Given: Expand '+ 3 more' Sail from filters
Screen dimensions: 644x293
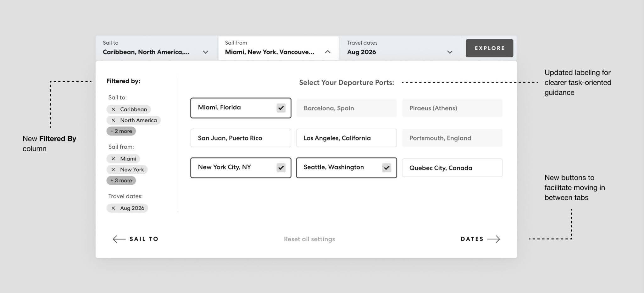Looking at the screenshot, I should [121, 180].
